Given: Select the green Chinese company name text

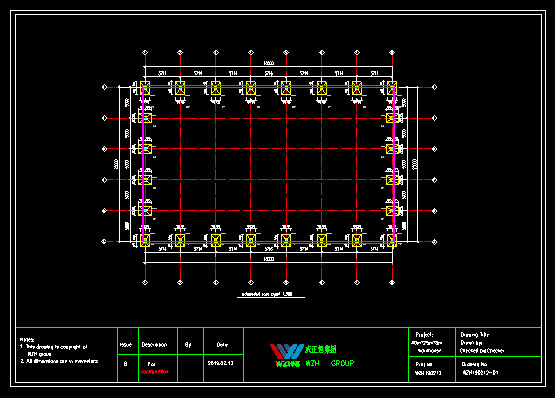Looking at the screenshot, I should coord(321,349).
